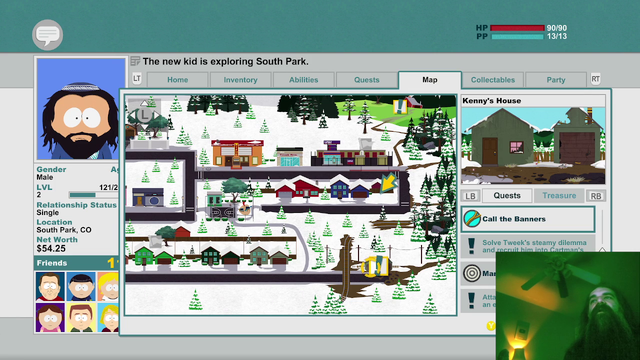640x360 pixels.
Task: Click the quest list scroll arrow
Action: (602, 249)
